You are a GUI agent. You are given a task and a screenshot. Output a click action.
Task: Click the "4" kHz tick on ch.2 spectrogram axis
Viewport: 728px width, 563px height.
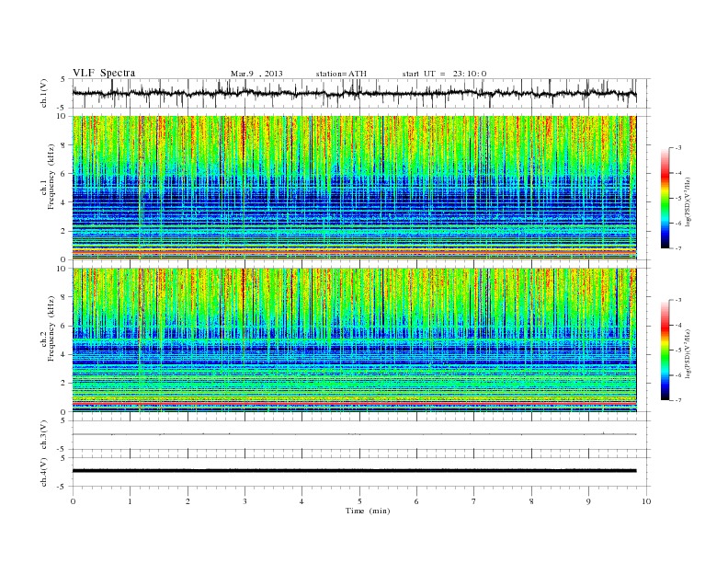(x=63, y=354)
